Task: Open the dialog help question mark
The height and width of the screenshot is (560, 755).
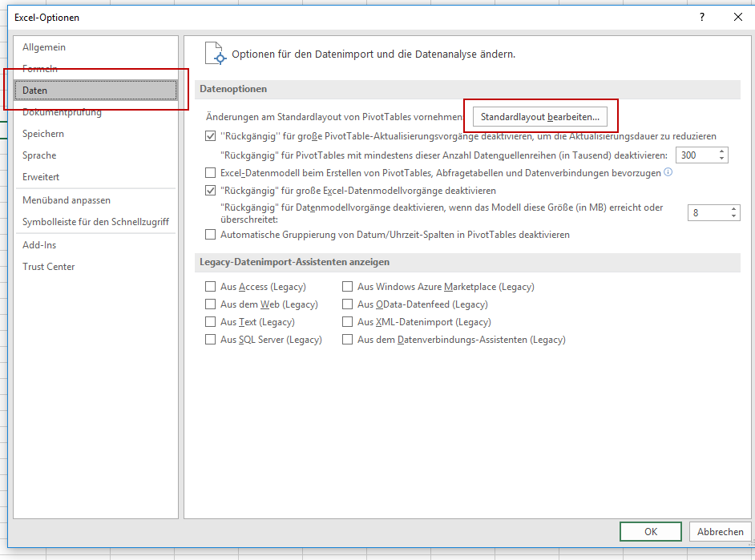Action: pos(701,17)
